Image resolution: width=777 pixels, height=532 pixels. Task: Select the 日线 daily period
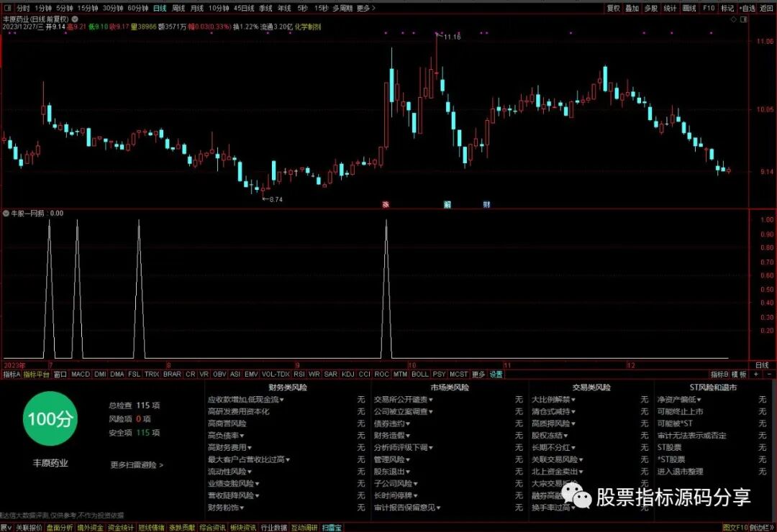coord(160,9)
